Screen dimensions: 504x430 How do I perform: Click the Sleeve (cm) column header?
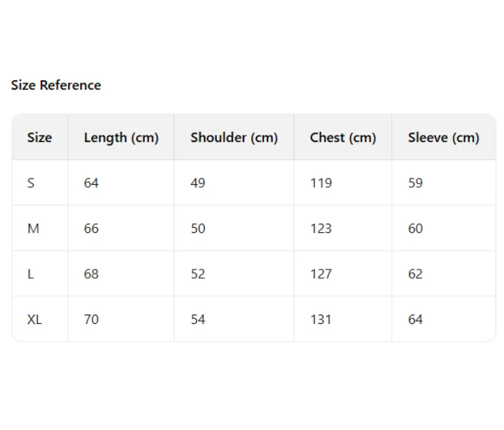(444, 138)
